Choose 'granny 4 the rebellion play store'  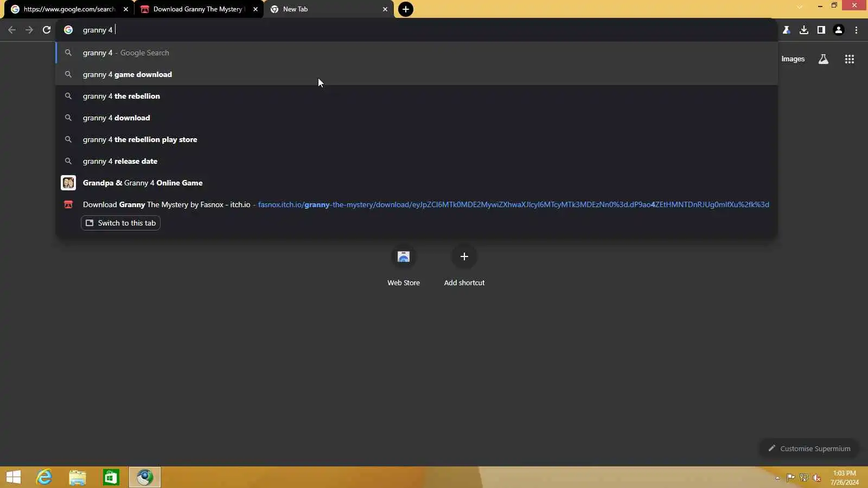click(417, 139)
